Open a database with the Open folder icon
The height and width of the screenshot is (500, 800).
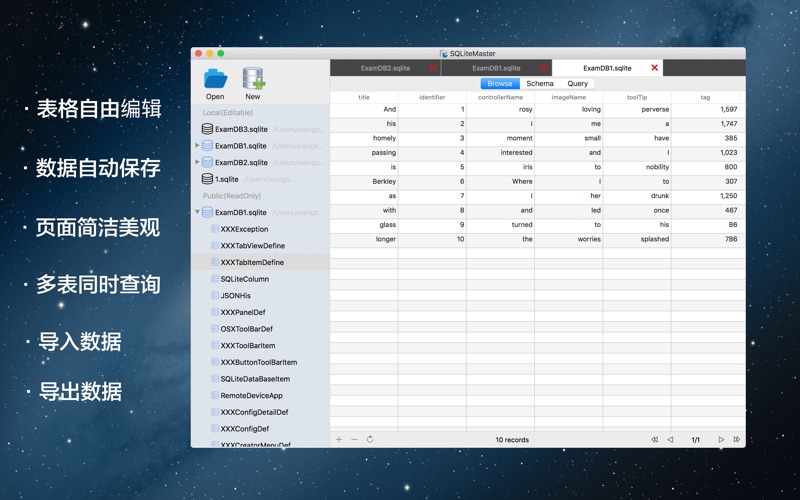215,79
